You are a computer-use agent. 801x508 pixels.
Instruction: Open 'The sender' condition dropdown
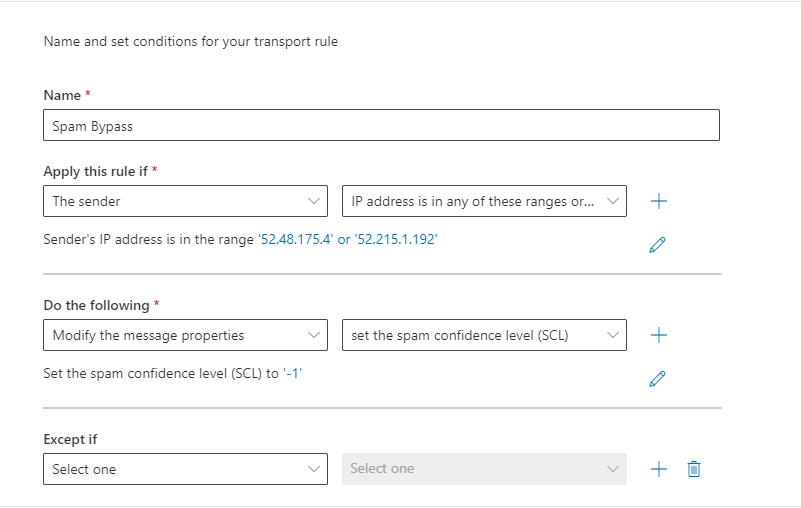pos(185,201)
